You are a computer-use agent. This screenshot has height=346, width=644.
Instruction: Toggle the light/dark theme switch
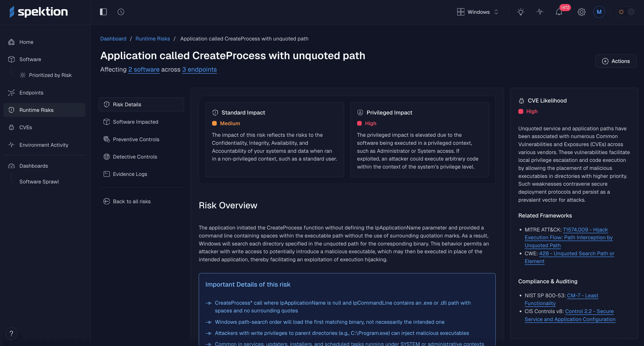click(x=626, y=12)
